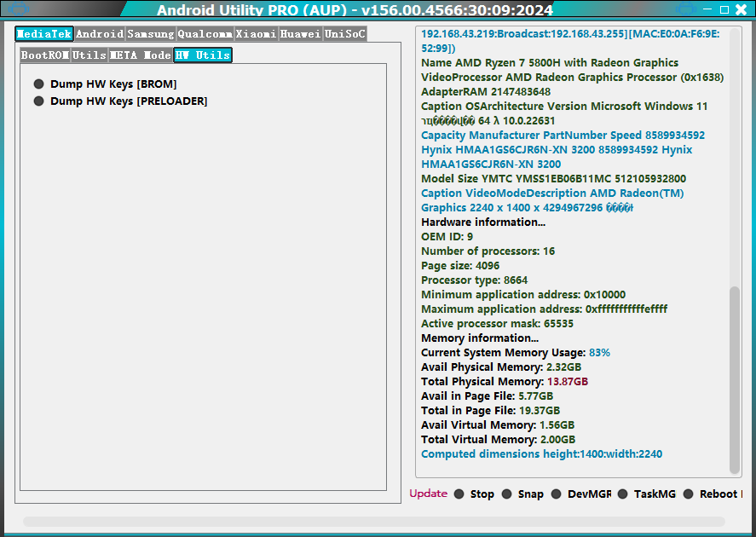Select the Xiaomi tab
This screenshot has height=537, width=756.
[256, 34]
